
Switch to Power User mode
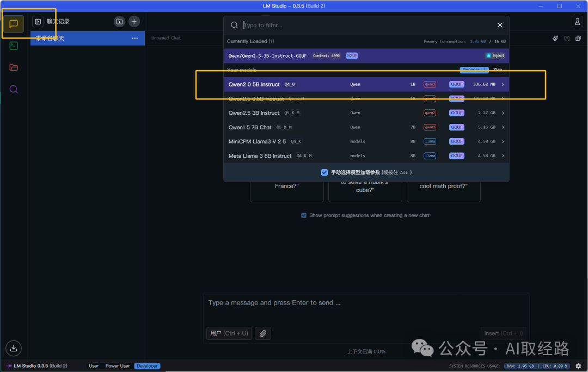coord(118,366)
